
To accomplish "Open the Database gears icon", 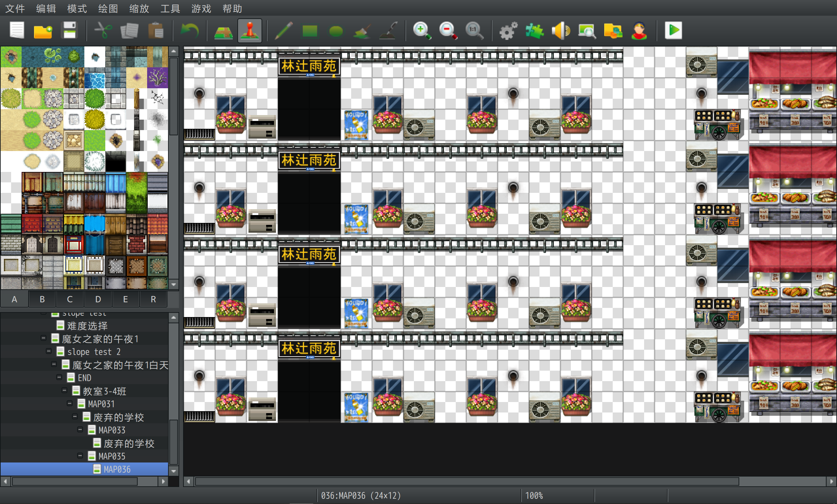I will point(508,31).
